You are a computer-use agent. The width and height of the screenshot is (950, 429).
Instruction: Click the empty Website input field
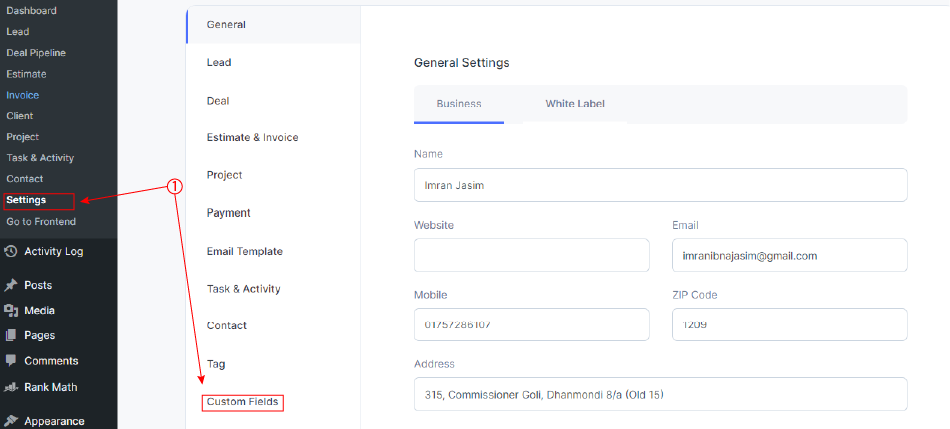[x=532, y=255]
